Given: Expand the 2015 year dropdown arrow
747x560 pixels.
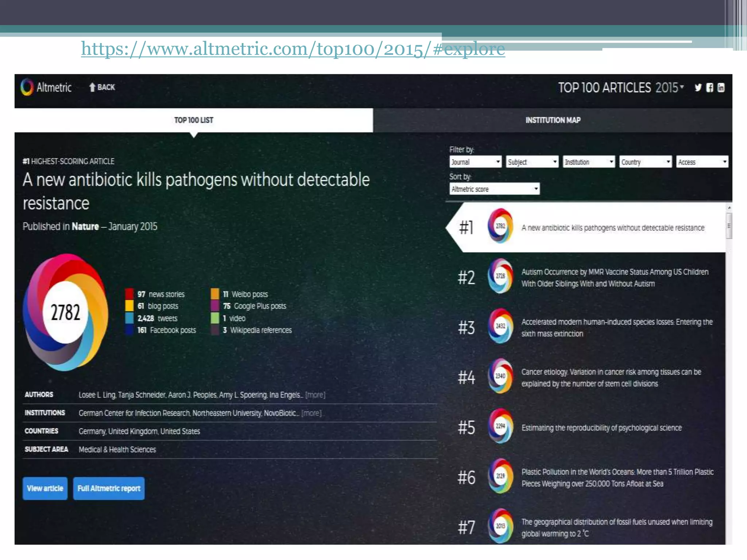Looking at the screenshot, I should pos(682,86).
